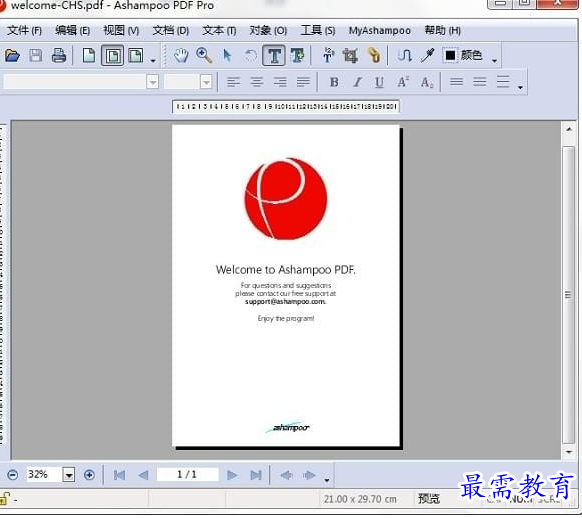Image resolution: width=582 pixels, height=518 pixels.
Task: Select the green formatted text tool
Action: pyautogui.click(x=297, y=56)
